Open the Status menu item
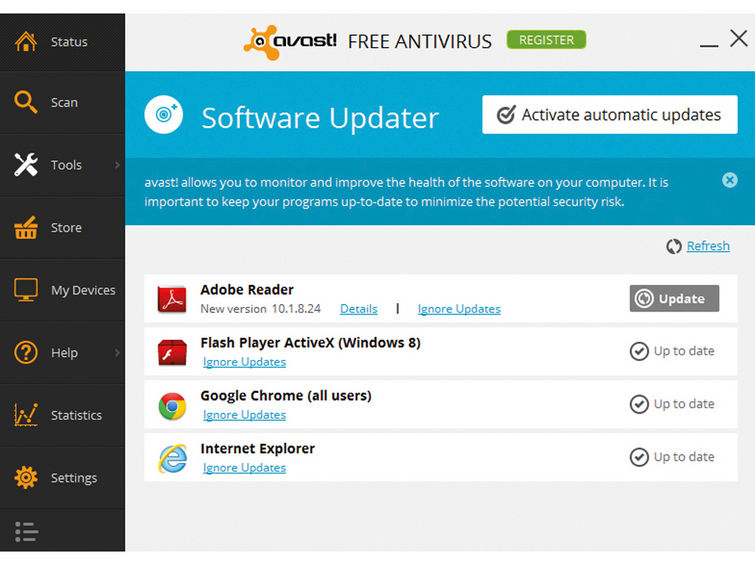Image resolution: width=755 pixels, height=566 pixels. click(x=63, y=42)
